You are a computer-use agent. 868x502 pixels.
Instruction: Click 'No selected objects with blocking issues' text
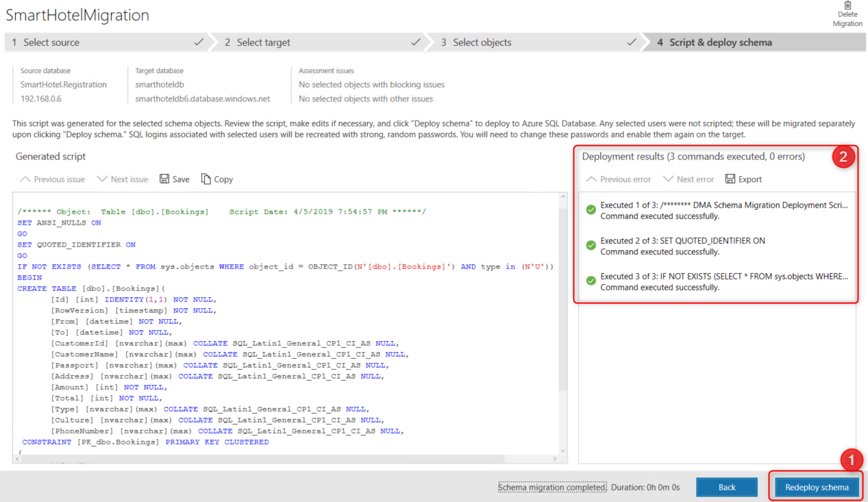(x=372, y=84)
